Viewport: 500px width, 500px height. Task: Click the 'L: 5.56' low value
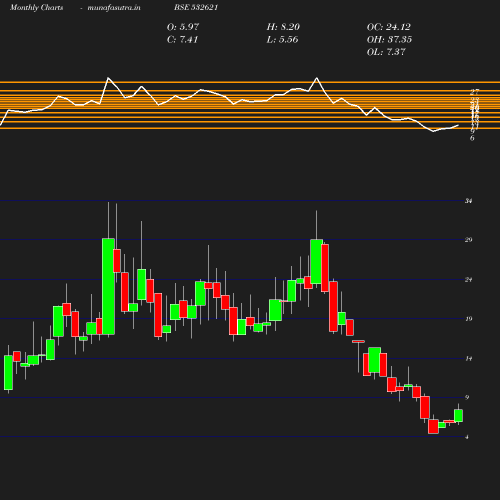(x=282, y=39)
